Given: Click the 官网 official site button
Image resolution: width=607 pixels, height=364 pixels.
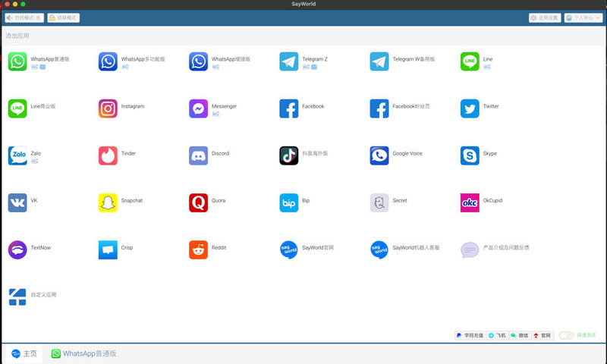Looking at the screenshot, I should [542, 335].
